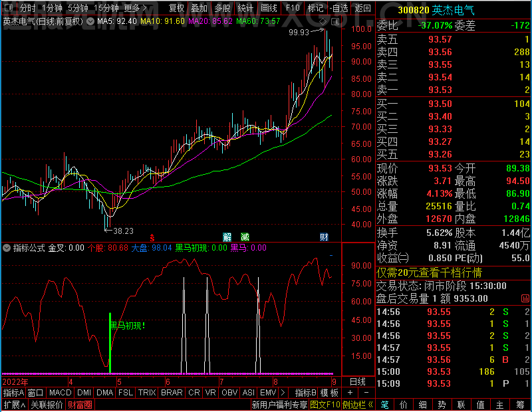Select the ASI indicator
The width and height of the screenshot is (532, 412).
[x=248, y=393]
